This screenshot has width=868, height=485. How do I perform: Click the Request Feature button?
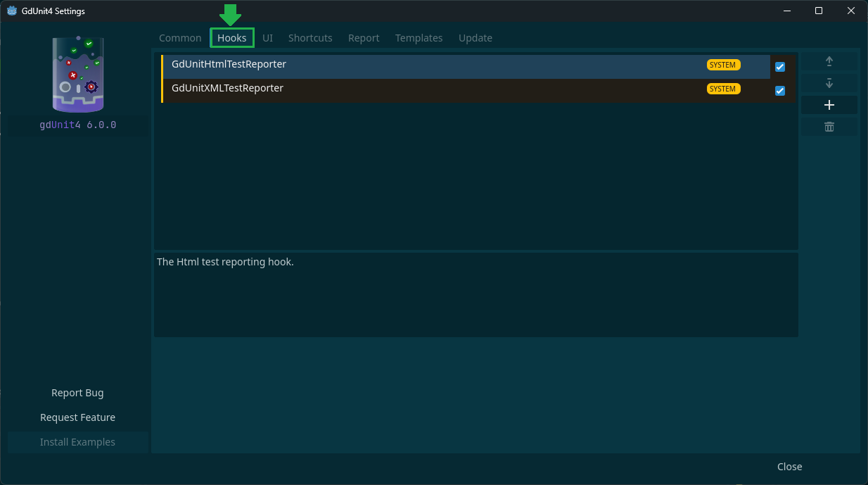point(77,417)
